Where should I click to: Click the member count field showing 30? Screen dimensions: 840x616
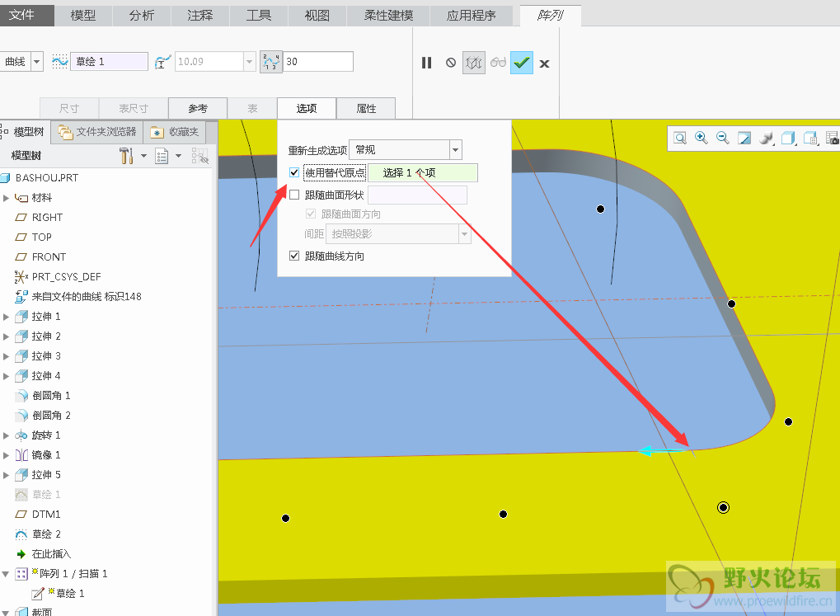click(x=317, y=61)
